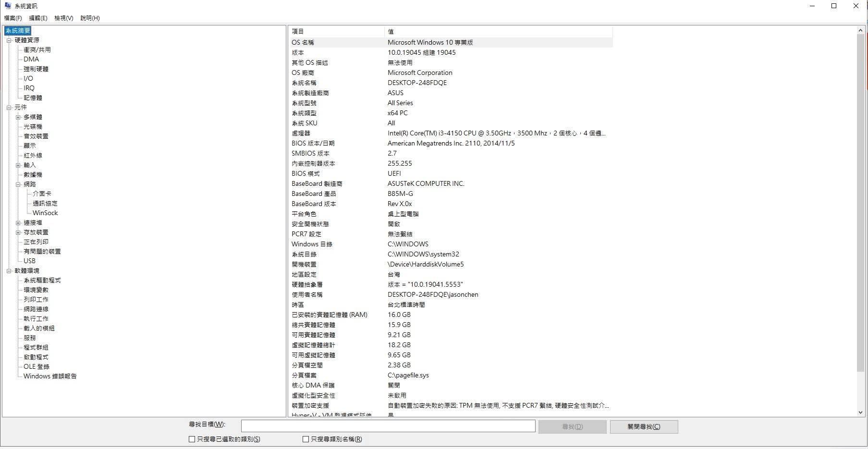Collapse the 硬體資源 tree node
The image size is (868, 449).
tap(9, 40)
